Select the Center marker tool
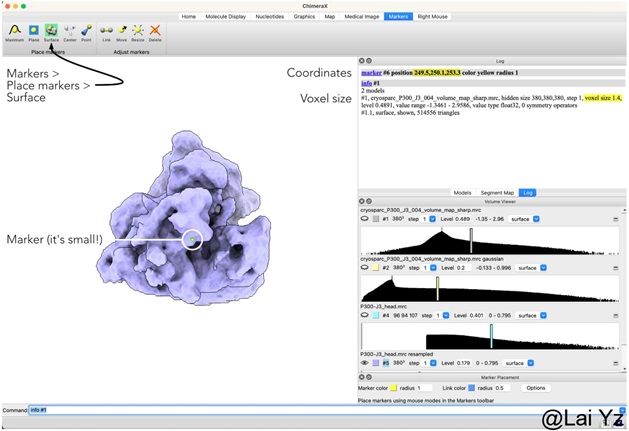629x431 pixels. (70, 33)
